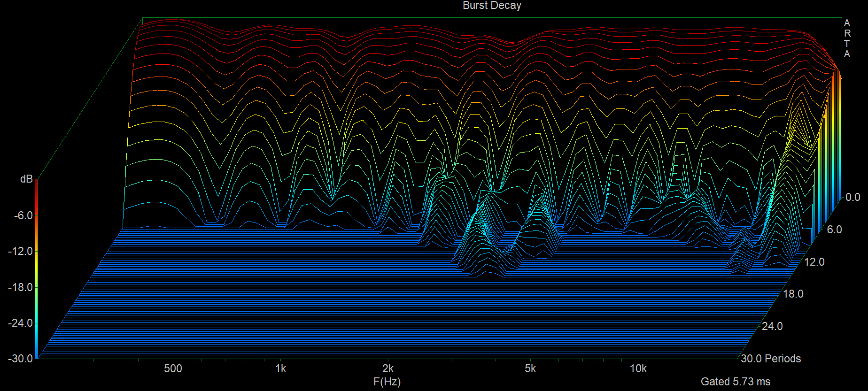Click the Gated 5.73 ms text

pos(736,382)
